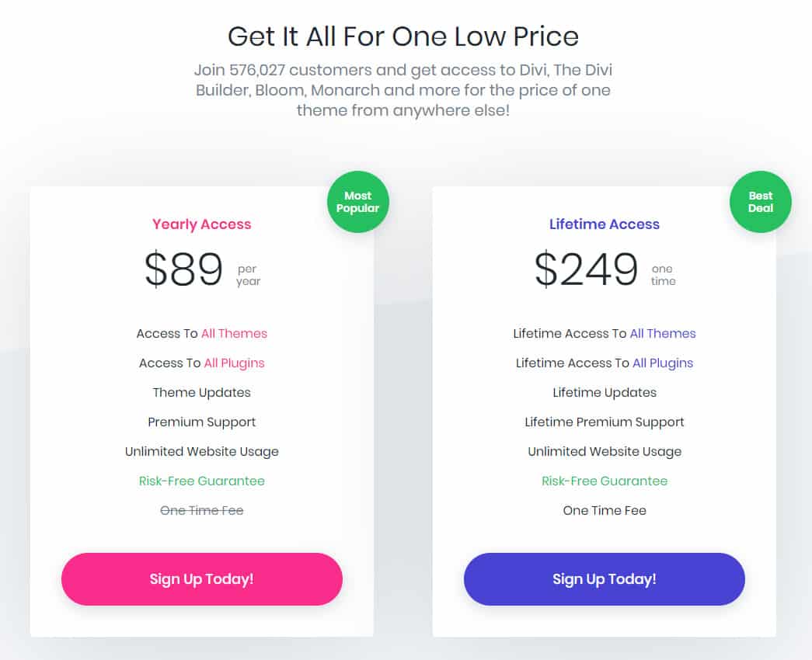This screenshot has width=812, height=660.
Task: Click the pink Sign Up Today! button
Action: tap(202, 578)
